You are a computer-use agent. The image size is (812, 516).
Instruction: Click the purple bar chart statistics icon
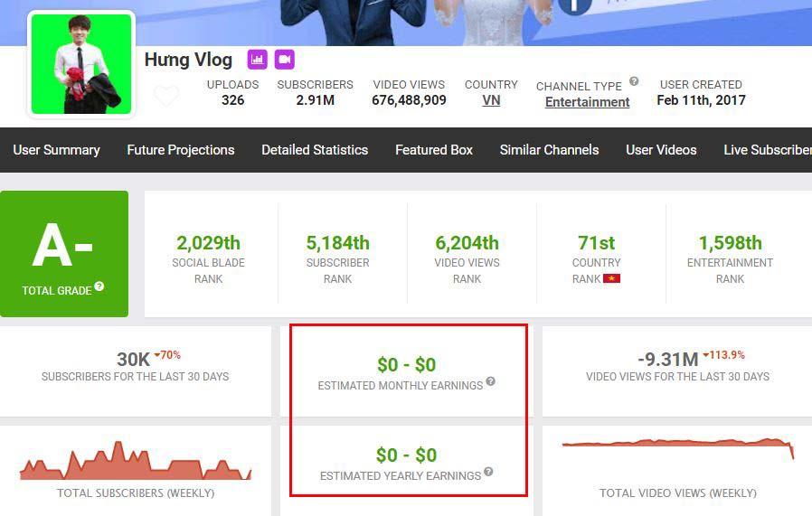pyautogui.click(x=257, y=60)
